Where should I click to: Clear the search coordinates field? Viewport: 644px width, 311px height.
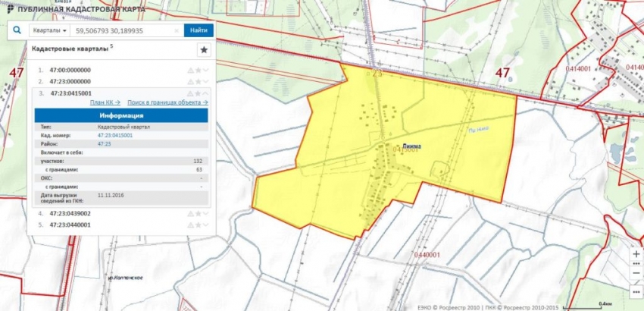click(177, 31)
